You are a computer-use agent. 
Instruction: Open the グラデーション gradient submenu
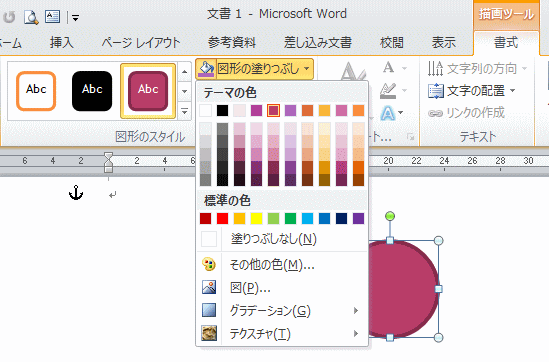coord(282,311)
